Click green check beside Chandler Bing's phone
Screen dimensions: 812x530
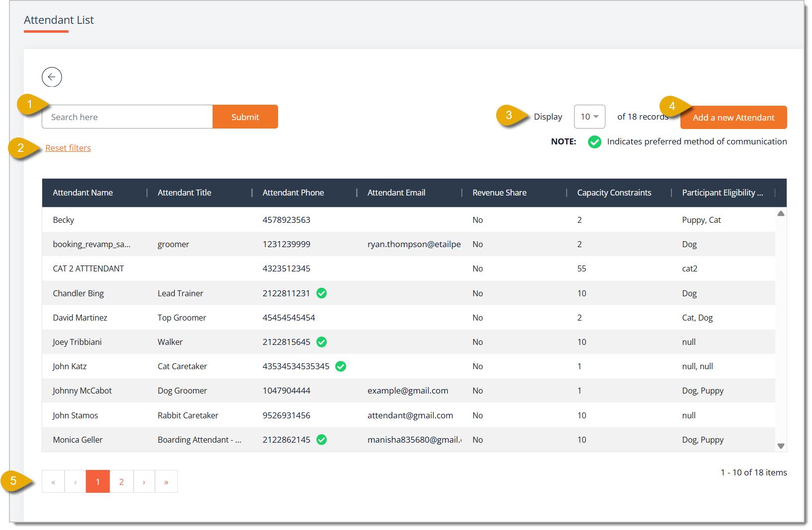coord(322,293)
